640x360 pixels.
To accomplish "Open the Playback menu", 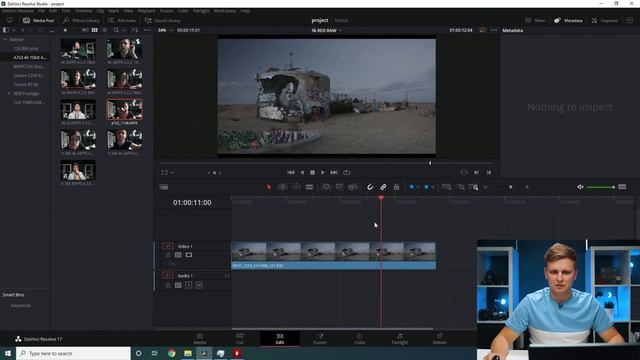I will pos(146,11).
